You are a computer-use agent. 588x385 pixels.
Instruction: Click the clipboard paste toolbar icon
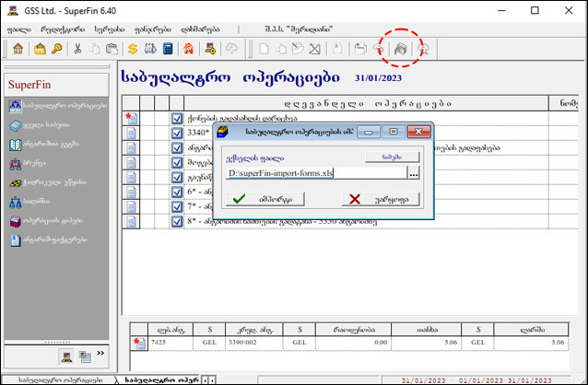(x=112, y=49)
